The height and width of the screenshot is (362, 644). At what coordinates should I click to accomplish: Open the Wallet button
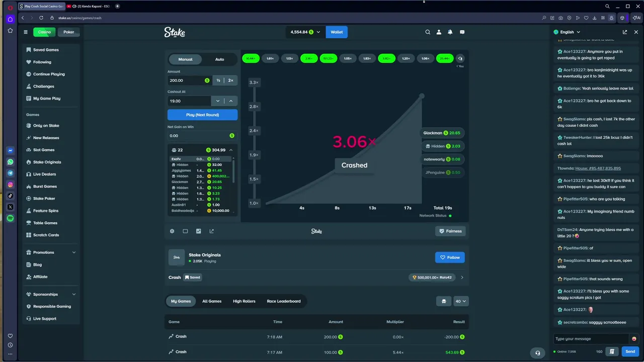click(337, 32)
